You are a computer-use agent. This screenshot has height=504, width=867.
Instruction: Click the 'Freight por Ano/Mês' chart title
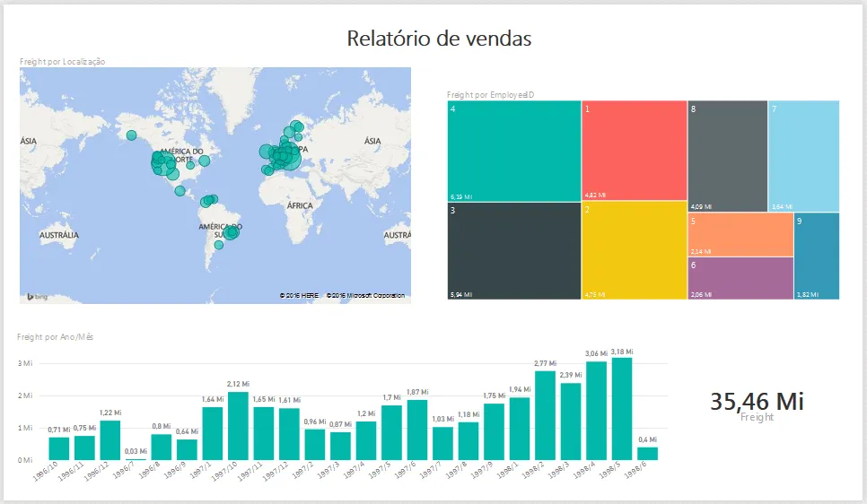(x=56, y=336)
